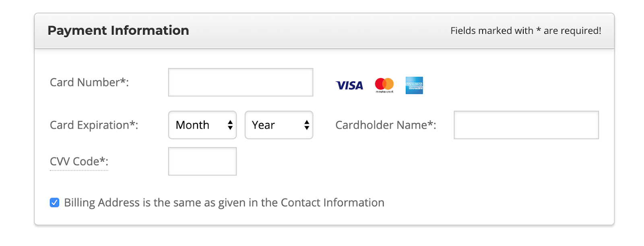
Task: Click the Mastercard logo icon
Action: click(x=384, y=85)
